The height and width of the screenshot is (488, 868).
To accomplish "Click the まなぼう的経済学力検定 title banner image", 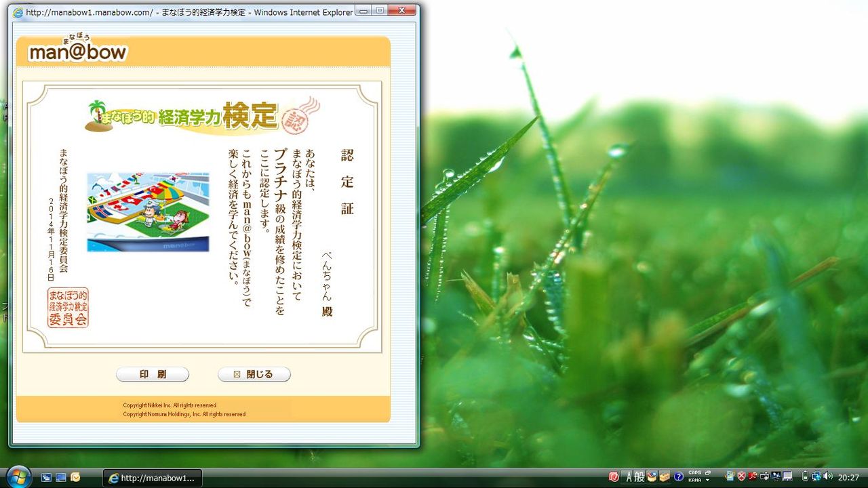I will click(x=203, y=115).
